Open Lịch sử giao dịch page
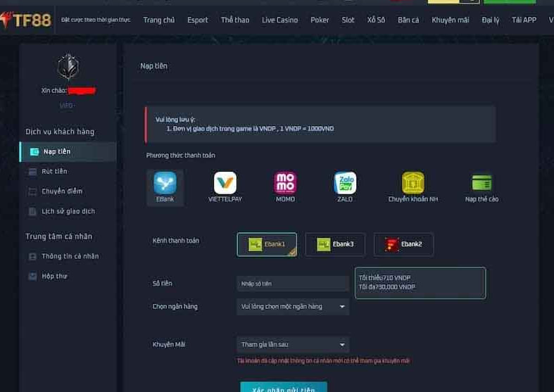The width and height of the screenshot is (554, 392). pos(68,211)
